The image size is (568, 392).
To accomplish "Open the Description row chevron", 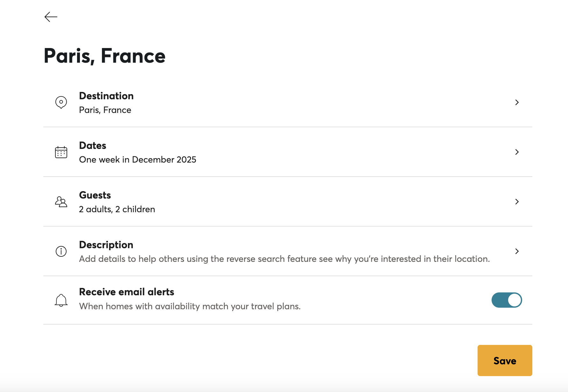I will click(517, 251).
